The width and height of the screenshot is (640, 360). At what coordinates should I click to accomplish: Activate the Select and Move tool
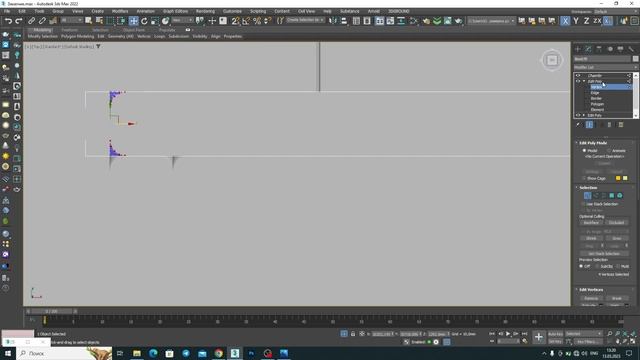[x=133, y=21]
